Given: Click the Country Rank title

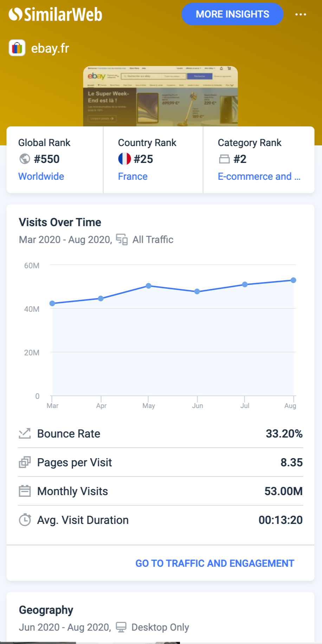Looking at the screenshot, I should click(147, 143).
